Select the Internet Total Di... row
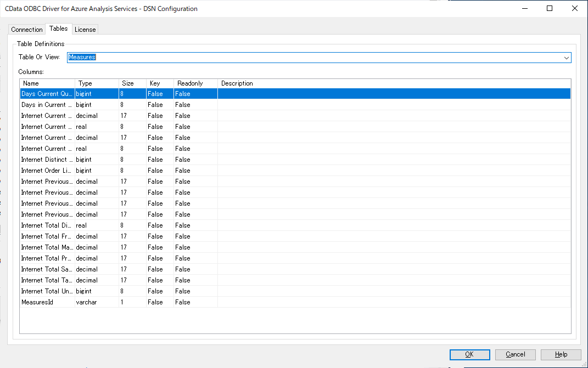This screenshot has width=588, height=368. click(295, 225)
